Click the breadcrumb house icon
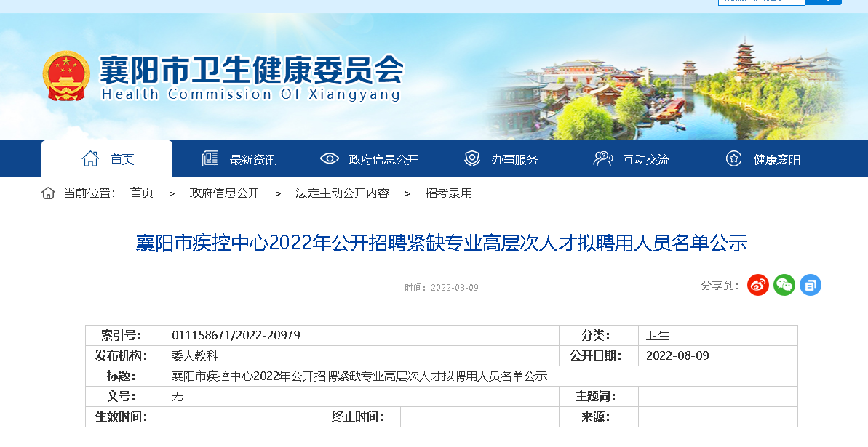Image resolution: width=868 pixels, height=447 pixels. [x=49, y=193]
